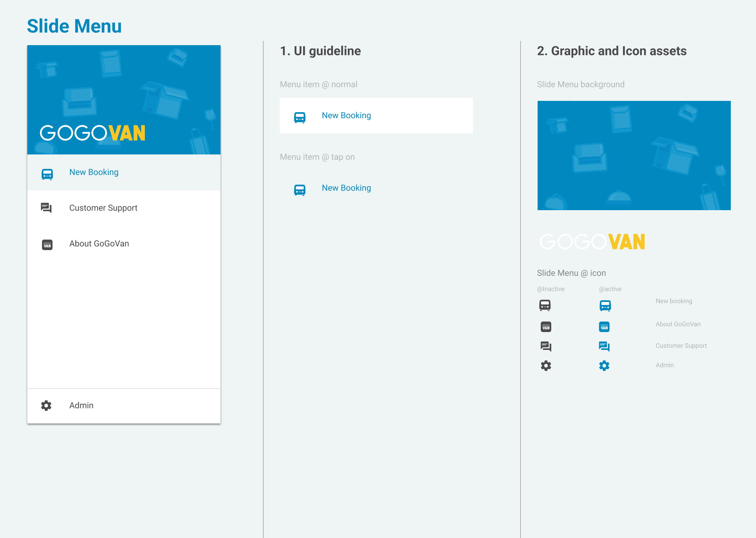Click the '1. UI guideline' heading
756x538 pixels.
point(320,51)
